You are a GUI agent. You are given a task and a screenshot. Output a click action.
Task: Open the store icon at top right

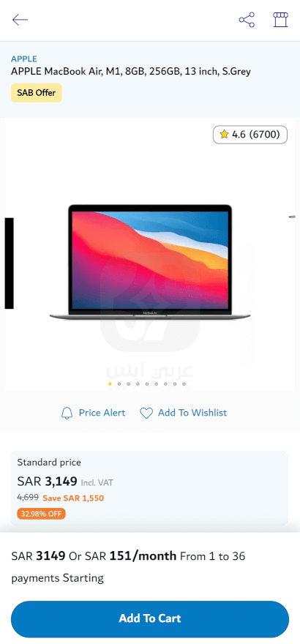(x=281, y=20)
